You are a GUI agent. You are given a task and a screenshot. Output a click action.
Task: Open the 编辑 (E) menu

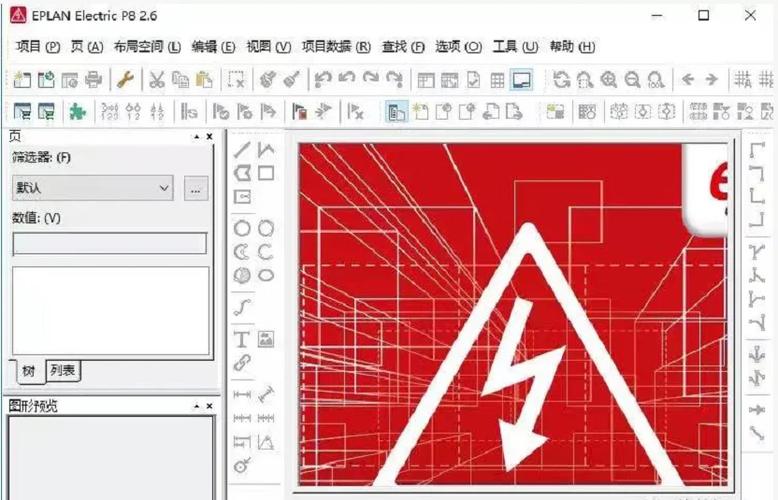pyautogui.click(x=213, y=47)
